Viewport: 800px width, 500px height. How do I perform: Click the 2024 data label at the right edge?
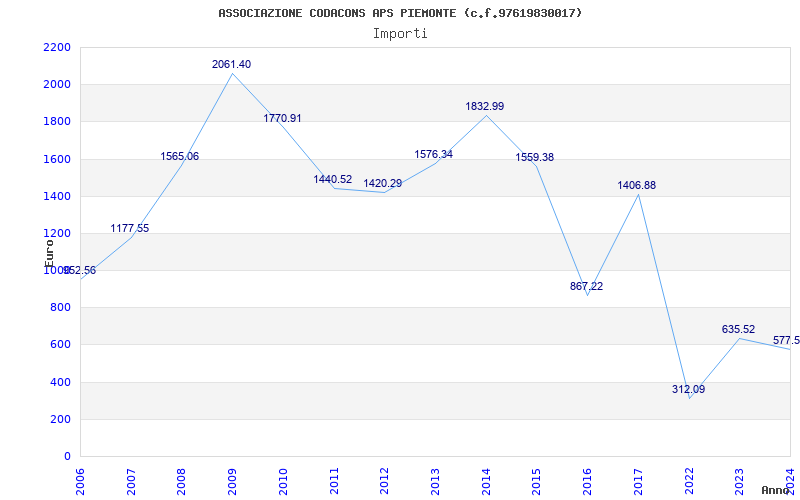(786, 340)
